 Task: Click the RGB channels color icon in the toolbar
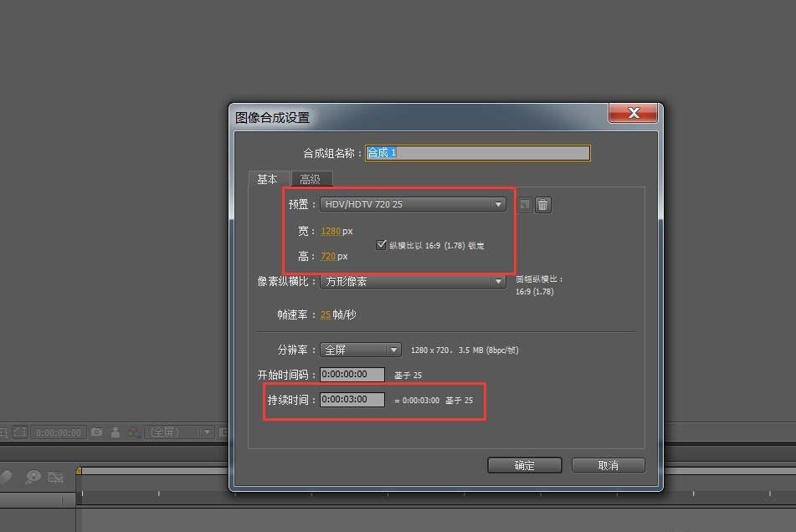click(135, 432)
